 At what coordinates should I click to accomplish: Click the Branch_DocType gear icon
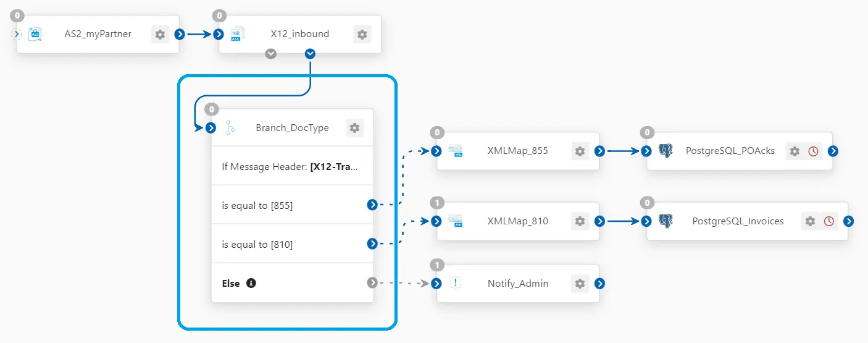[x=354, y=128]
